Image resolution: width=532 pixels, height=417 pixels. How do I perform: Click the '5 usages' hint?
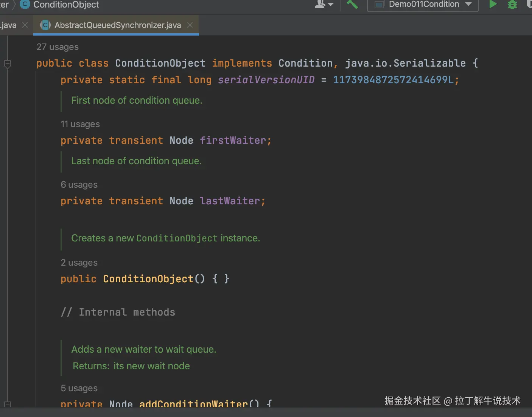point(79,388)
